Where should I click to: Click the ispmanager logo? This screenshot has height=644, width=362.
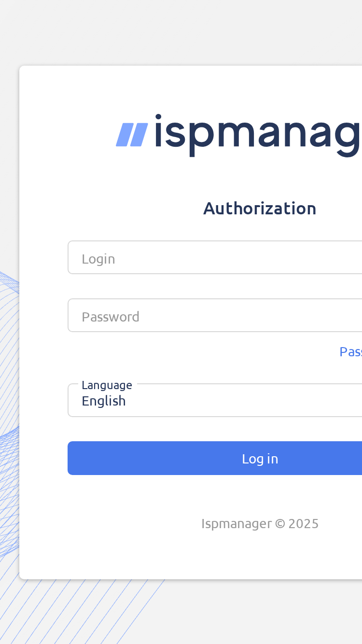pyautogui.click(x=239, y=135)
